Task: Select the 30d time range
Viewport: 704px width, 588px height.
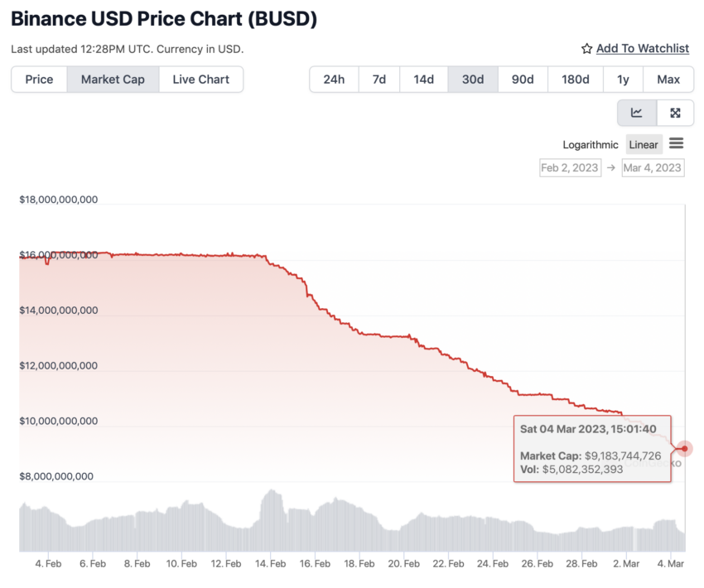Action: point(473,80)
